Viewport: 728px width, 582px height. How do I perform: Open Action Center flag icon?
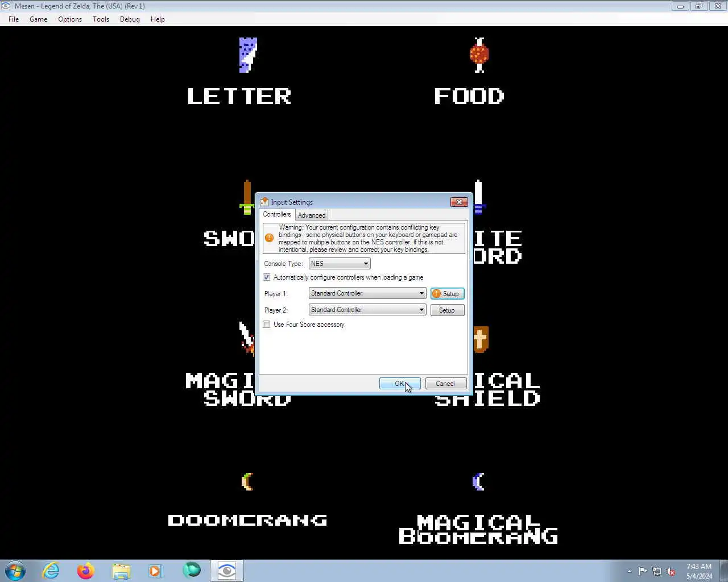tap(643, 571)
